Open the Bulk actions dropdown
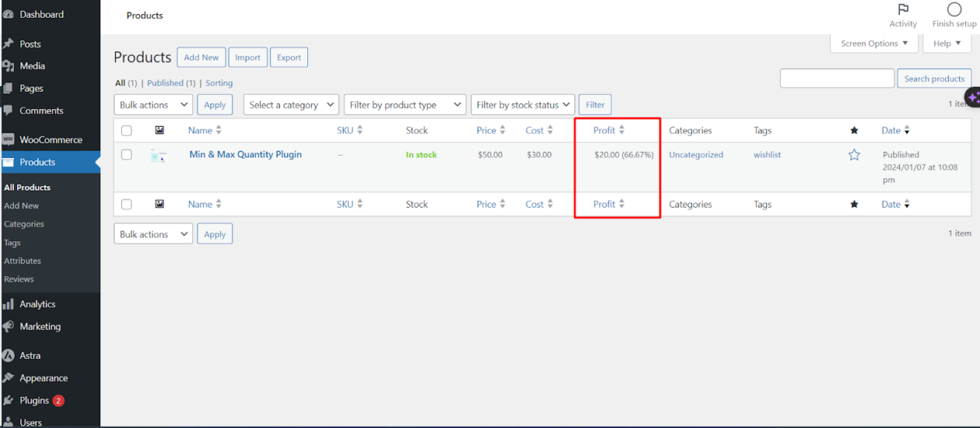Screen dimensions: 980x428 click(x=153, y=104)
